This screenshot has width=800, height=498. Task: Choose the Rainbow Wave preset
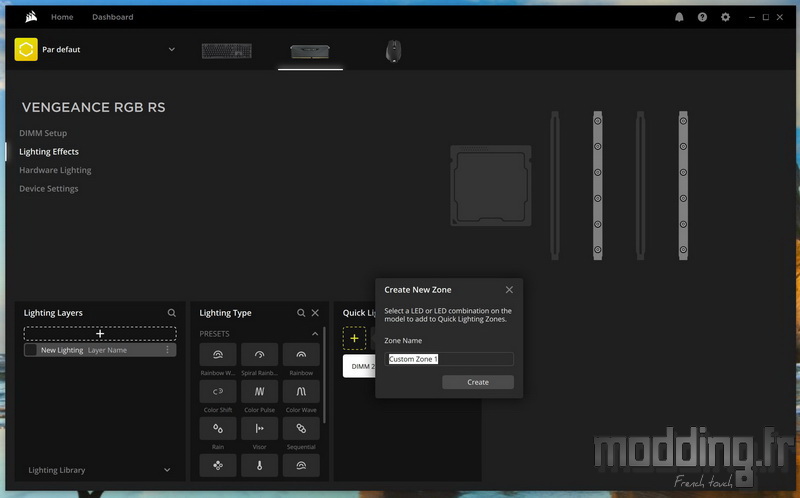(x=218, y=355)
